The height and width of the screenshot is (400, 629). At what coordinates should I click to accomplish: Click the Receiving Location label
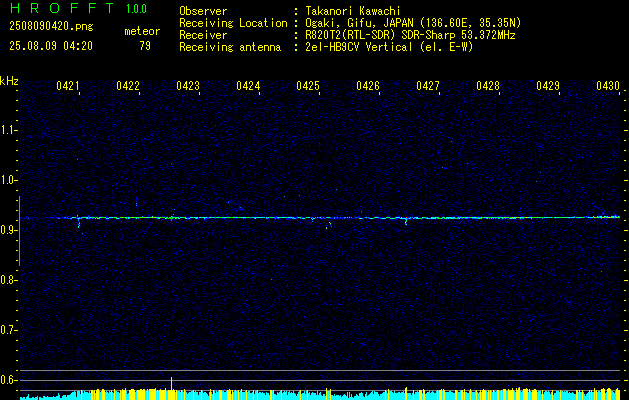click(x=233, y=23)
